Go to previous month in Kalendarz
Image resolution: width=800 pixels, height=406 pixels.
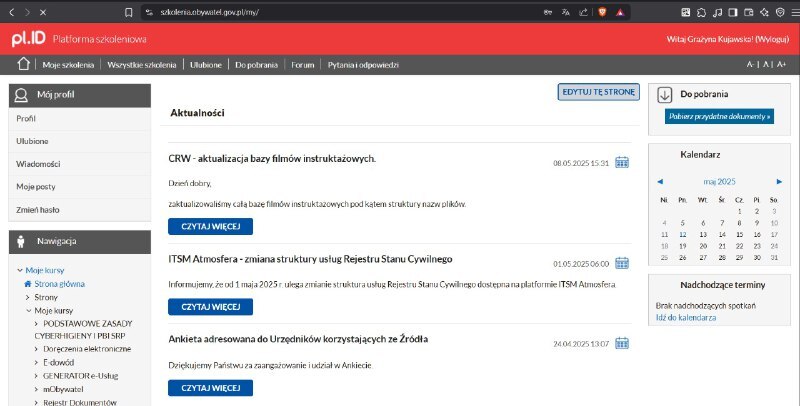pyautogui.click(x=660, y=182)
